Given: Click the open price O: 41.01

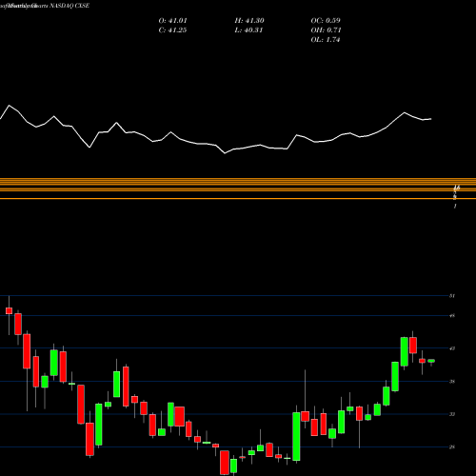Looking at the screenshot, I should (x=172, y=21).
